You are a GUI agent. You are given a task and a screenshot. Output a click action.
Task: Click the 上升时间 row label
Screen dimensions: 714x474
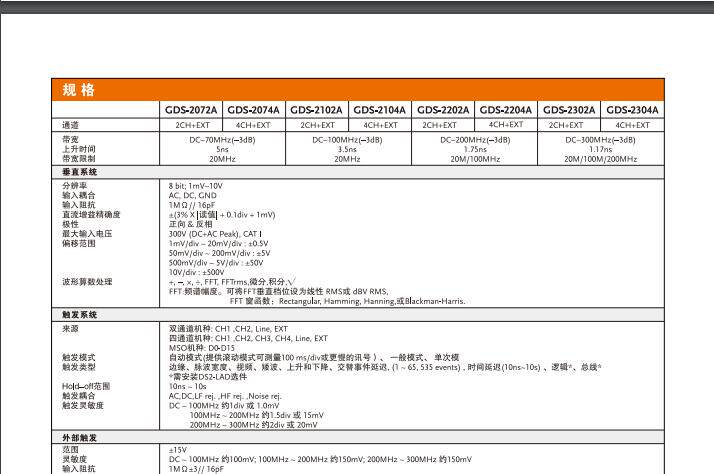[x=79, y=149]
